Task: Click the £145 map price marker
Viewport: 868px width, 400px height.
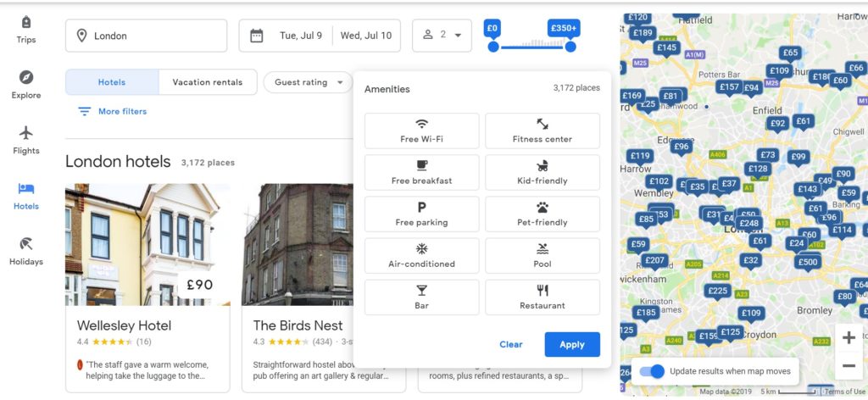Action: coord(666,47)
